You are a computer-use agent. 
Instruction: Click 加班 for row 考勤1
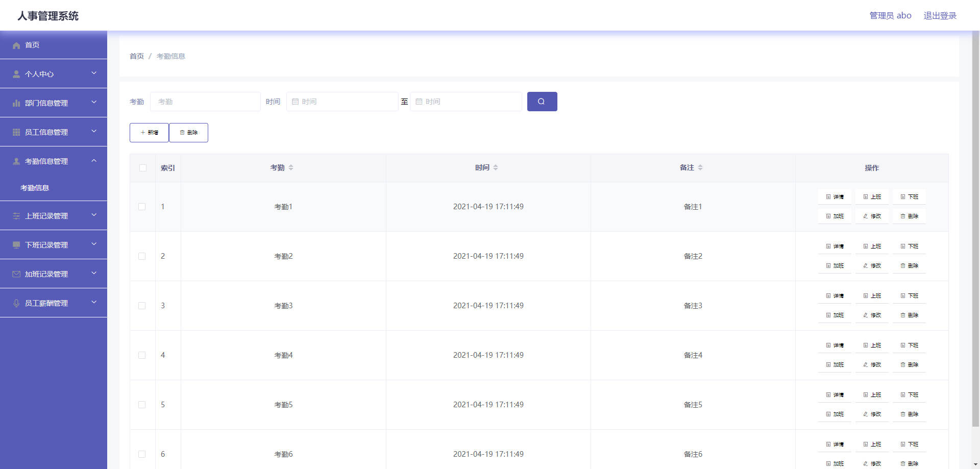[835, 216]
